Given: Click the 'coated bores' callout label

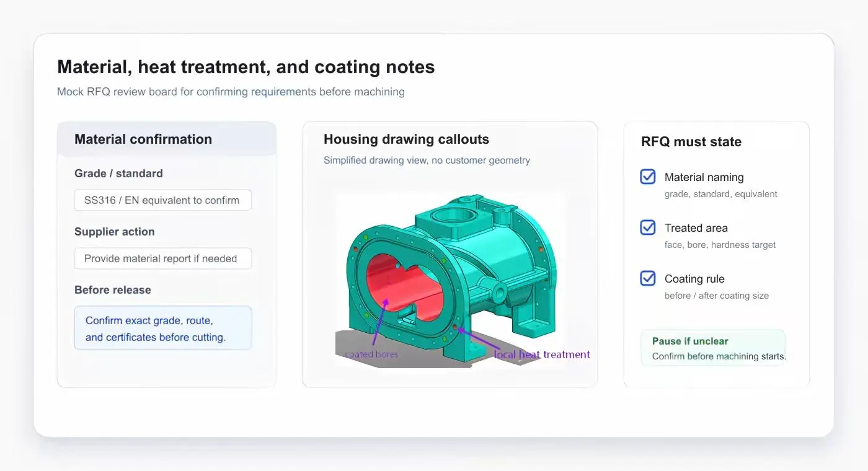Looking at the screenshot, I should click(x=371, y=354).
